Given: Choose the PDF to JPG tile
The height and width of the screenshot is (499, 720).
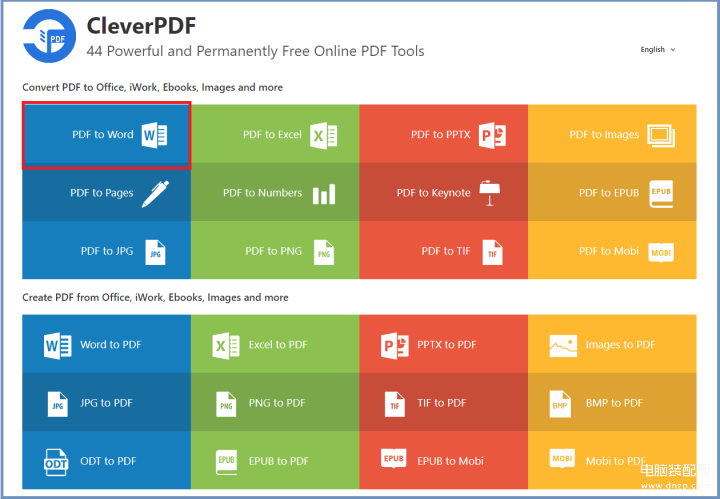Looking at the screenshot, I should click(x=107, y=250).
